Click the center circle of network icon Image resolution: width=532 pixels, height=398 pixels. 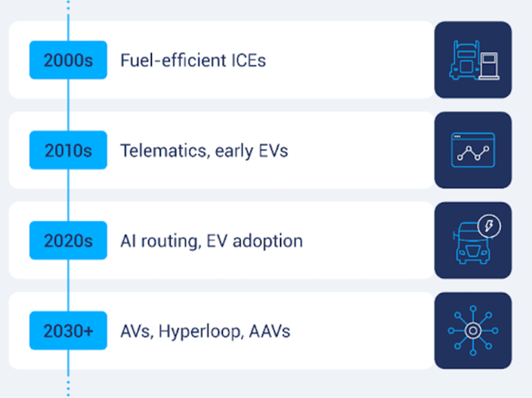473,331
